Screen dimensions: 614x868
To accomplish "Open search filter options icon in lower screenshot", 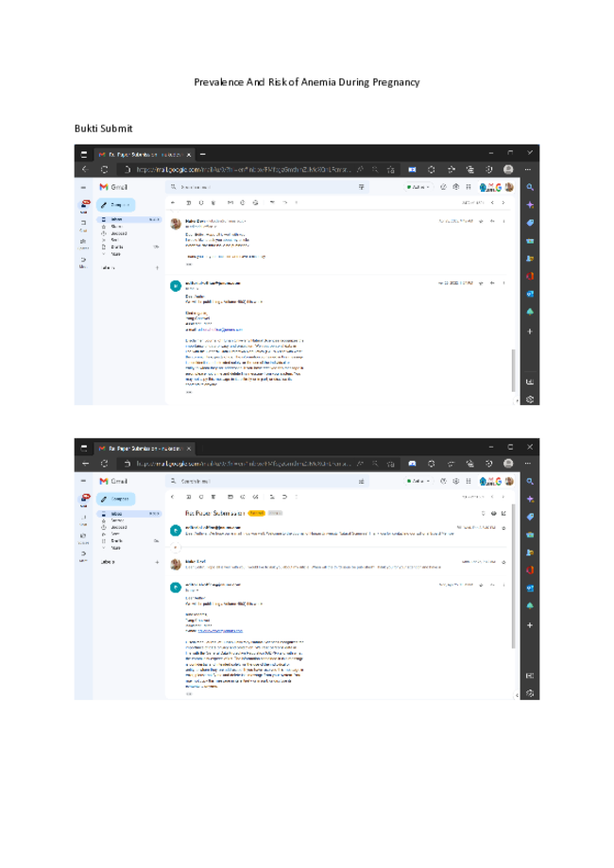I will pos(361,481).
